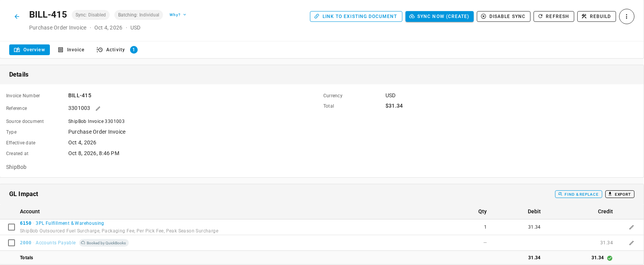644x265 pixels.
Task: Click the Account column header
Action: pyautogui.click(x=30, y=211)
